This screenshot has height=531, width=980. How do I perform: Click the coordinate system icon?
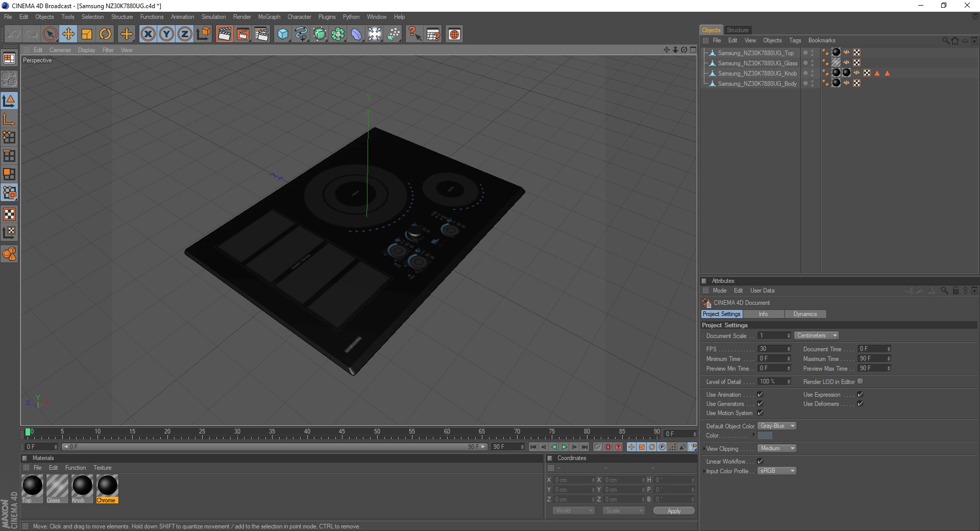coord(203,34)
